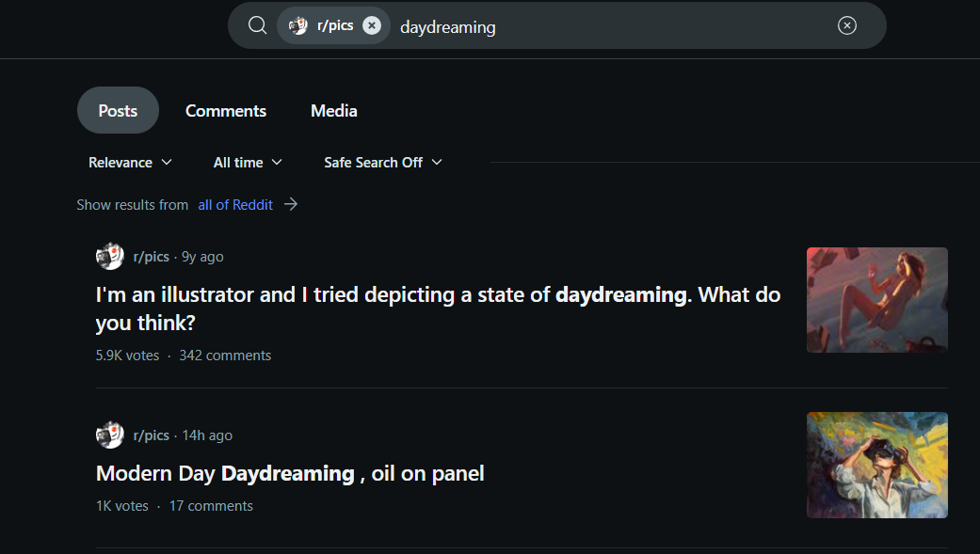980x554 pixels.
Task: Click the arrow next to all of Reddit
Action: click(291, 204)
